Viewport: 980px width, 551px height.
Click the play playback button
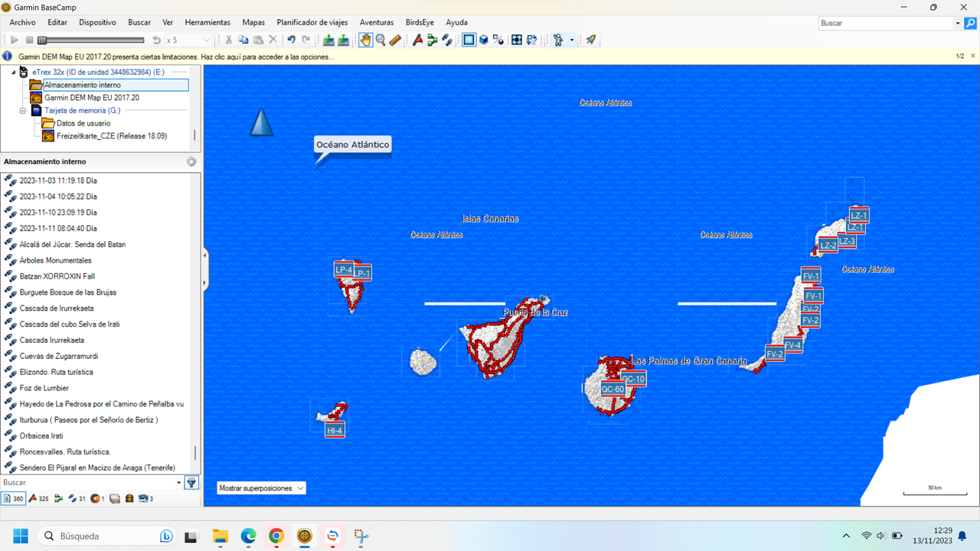coord(15,40)
